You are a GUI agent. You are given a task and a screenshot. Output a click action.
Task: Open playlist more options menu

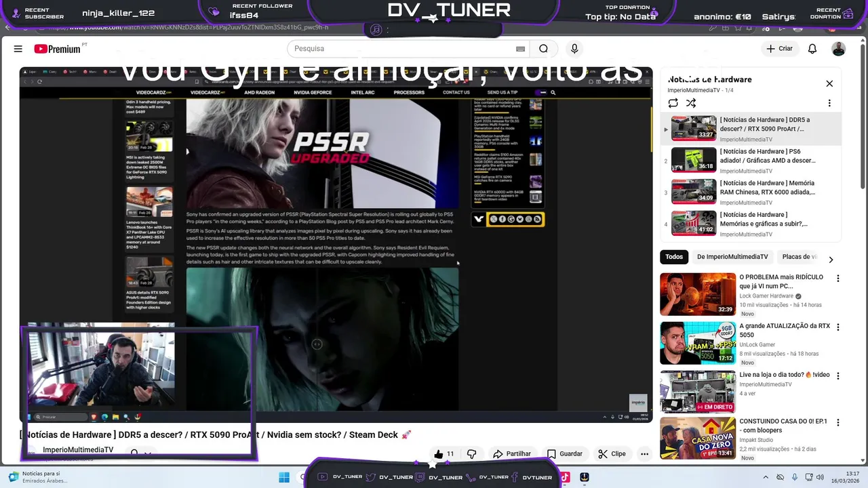pyautogui.click(x=829, y=103)
